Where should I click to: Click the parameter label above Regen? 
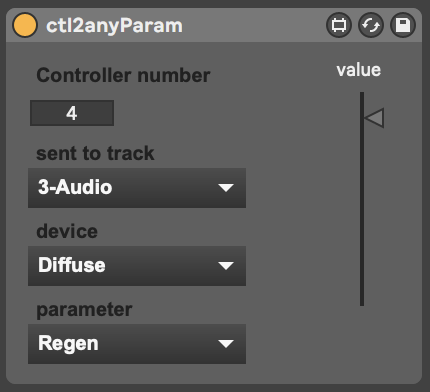(x=84, y=310)
